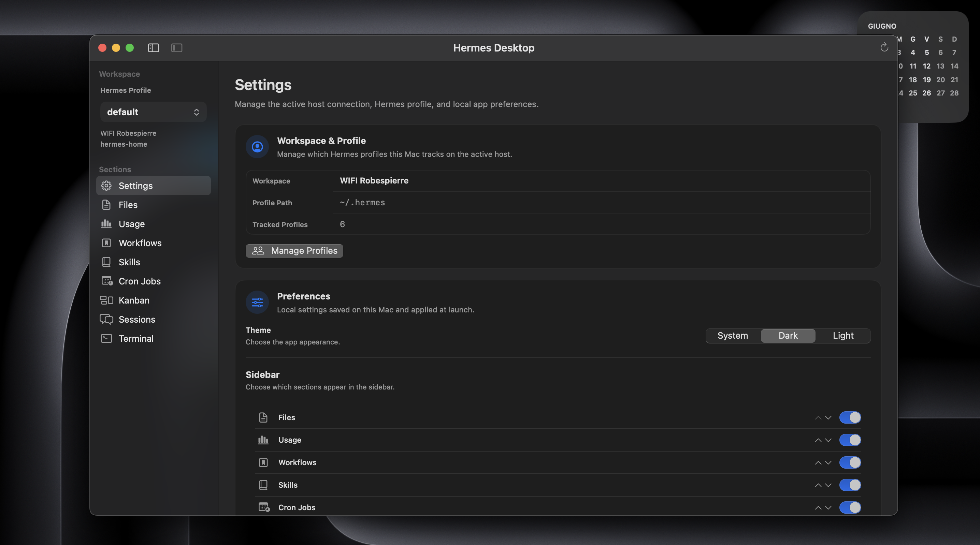Screen dimensions: 980x545
Task: Select Settings in the sidebar
Action: (153, 186)
